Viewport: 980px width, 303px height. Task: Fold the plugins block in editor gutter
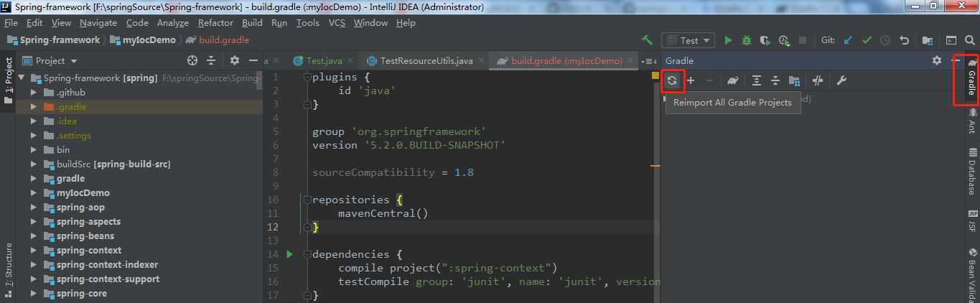coord(307,78)
